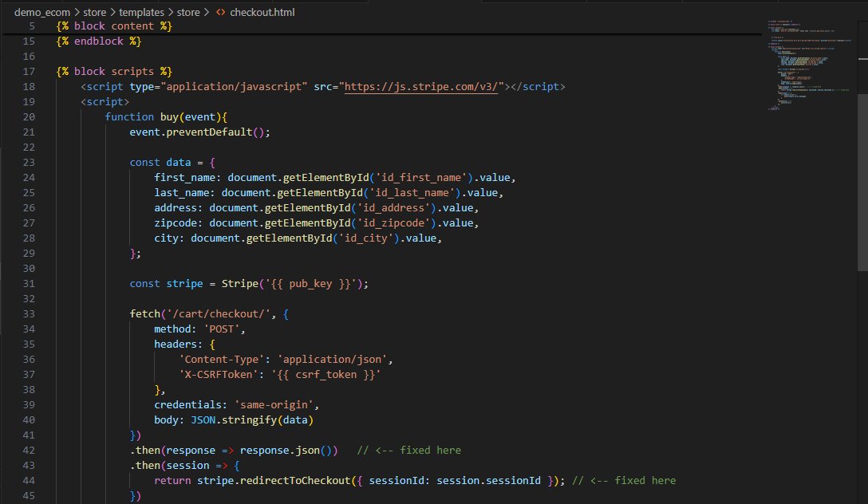868x504 pixels.
Task: Click the '/cart/checkout/' URL string
Action: (218, 313)
